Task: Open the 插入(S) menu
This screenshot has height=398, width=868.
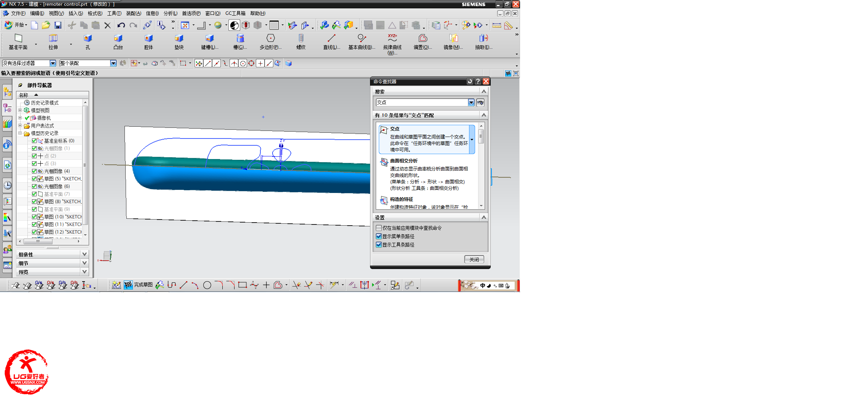Action: tap(76, 13)
